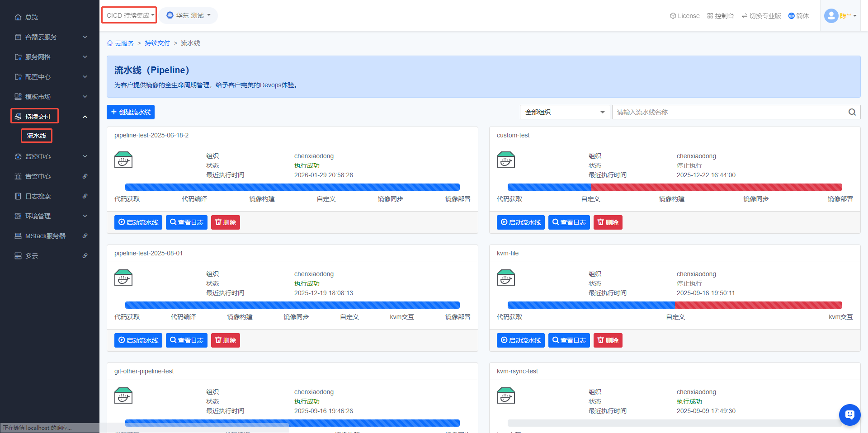Image resolution: width=868 pixels, height=433 pixels.
Task: Click 创建流水线 button
Action: point(131,112)
